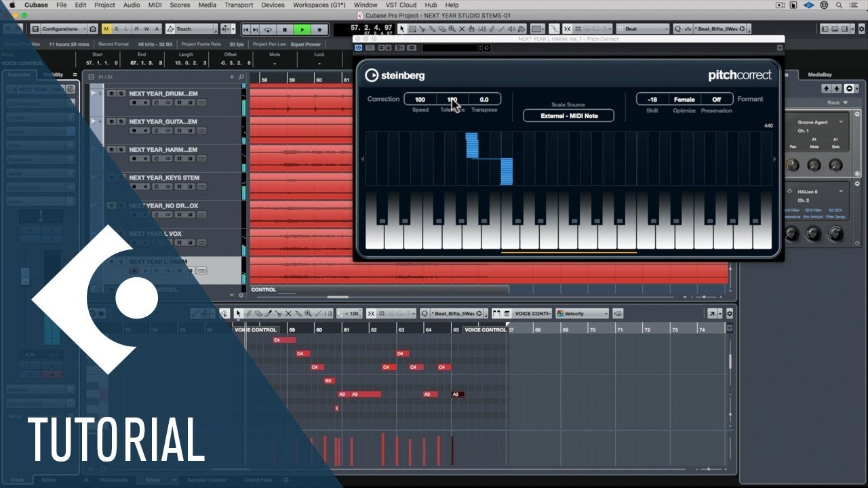Click the Correction Transpose value 0.0
Image resolution: width=868 pixels, height=488 pixels.
pos(484,100)
